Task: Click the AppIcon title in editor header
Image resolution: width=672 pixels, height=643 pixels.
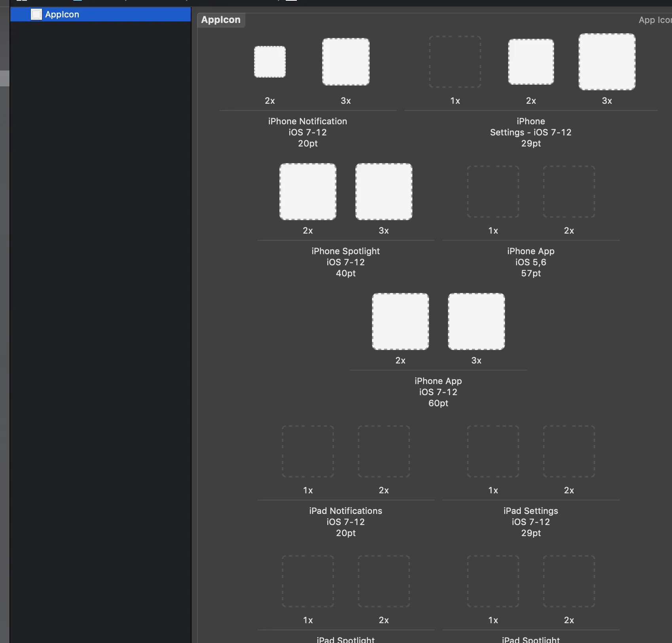Action: (221, 20)
